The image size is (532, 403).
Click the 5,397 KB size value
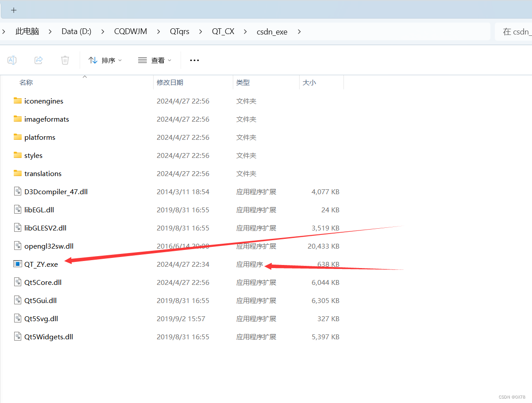[x=325, y=337]
